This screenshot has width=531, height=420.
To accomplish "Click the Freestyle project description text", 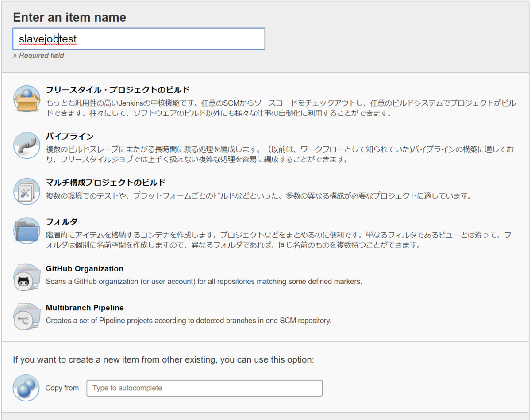I will [281, 108].
